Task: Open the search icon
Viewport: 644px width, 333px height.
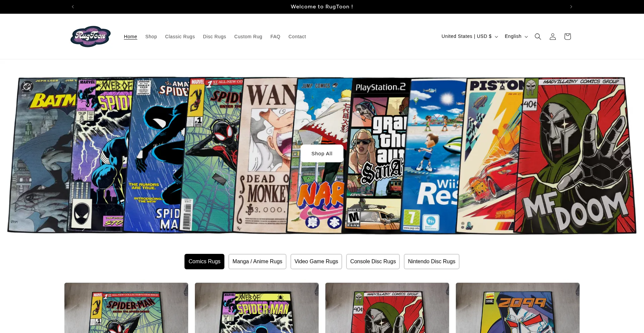Action: click(538, 37)
